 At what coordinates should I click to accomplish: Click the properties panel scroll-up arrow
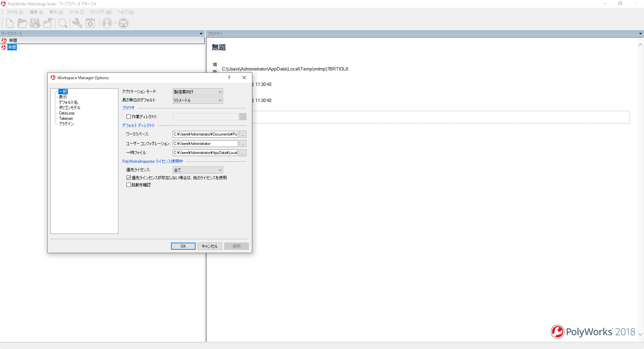[x=640, y=45]
